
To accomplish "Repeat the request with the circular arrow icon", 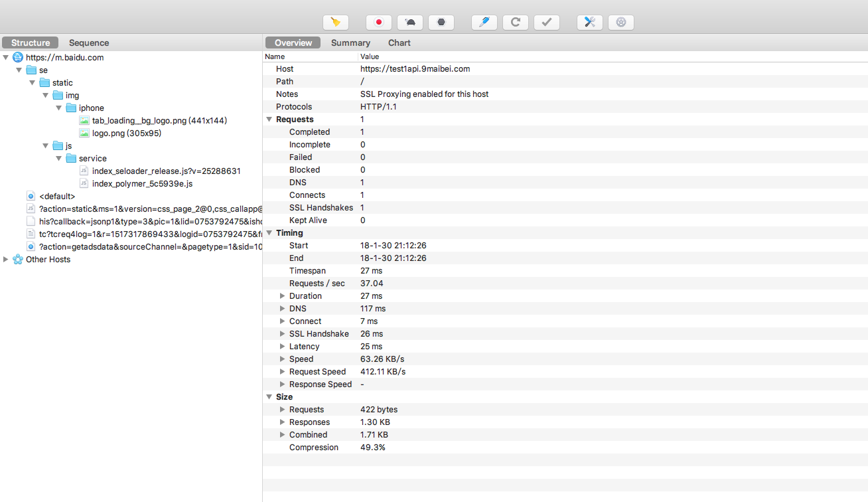I will (516, 23).
